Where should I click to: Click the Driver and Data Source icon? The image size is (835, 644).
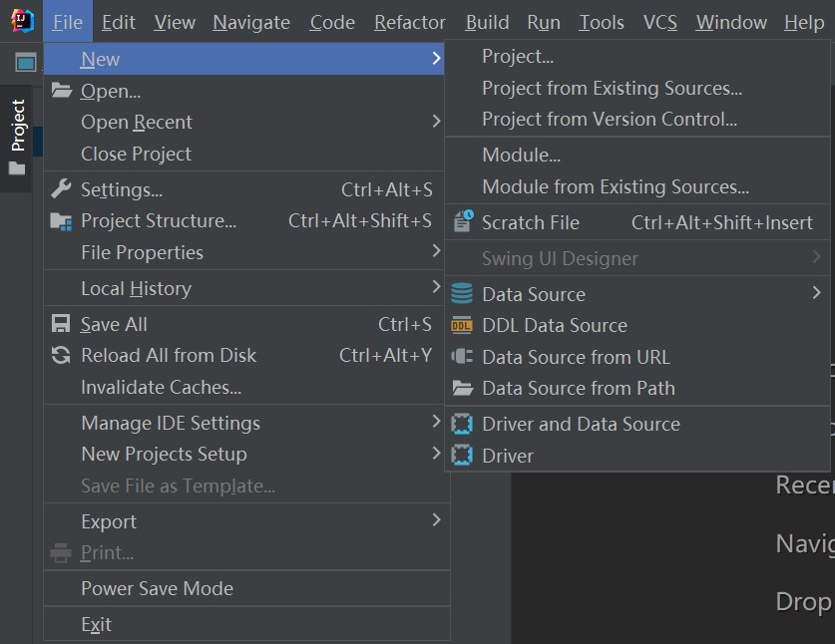click(x=462, y=424)
